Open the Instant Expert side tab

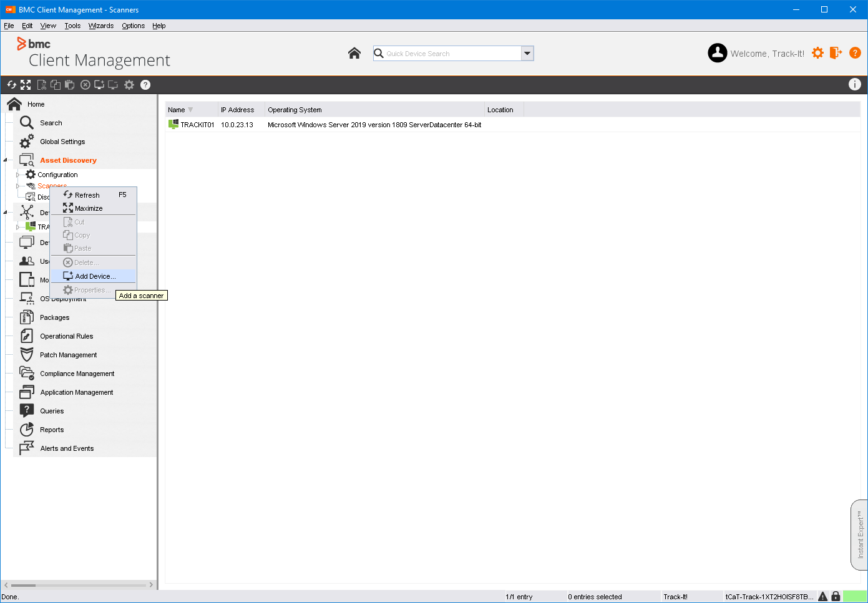tap(859, 535)
